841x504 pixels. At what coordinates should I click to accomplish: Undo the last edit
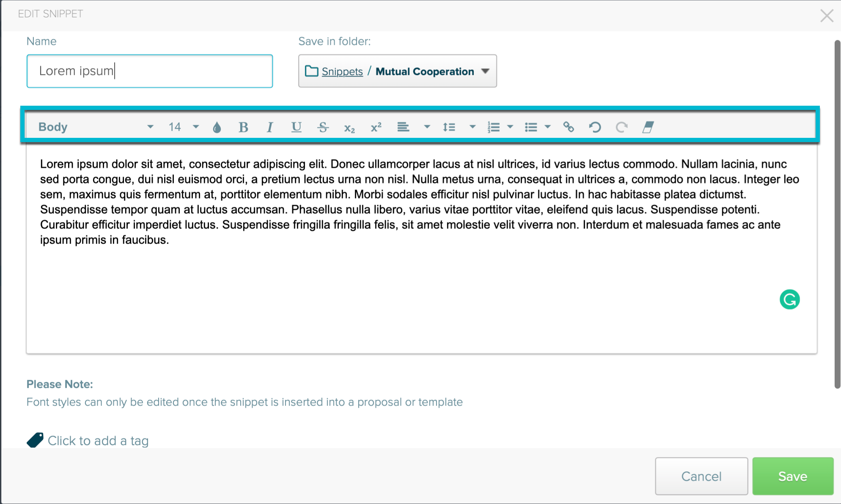tap(595, 127)
